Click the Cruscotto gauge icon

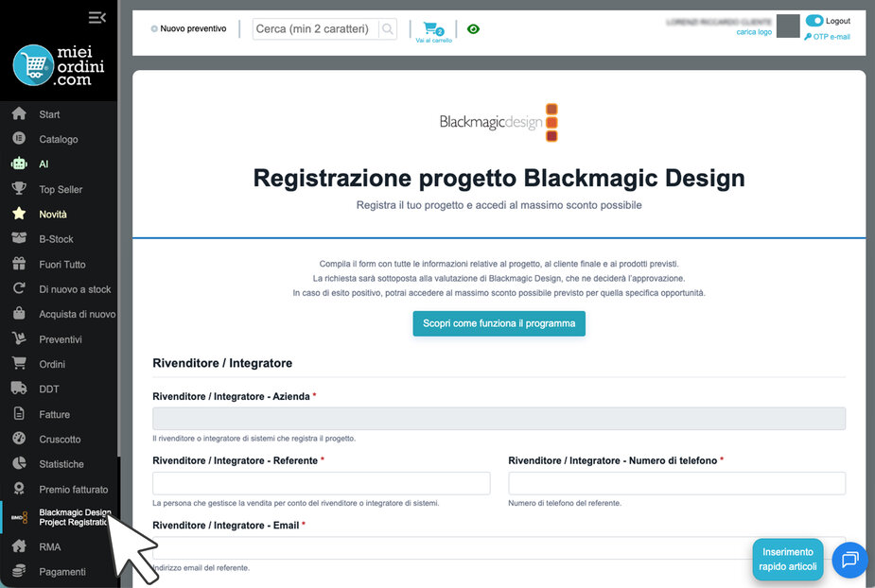click(x=19, y=439)
